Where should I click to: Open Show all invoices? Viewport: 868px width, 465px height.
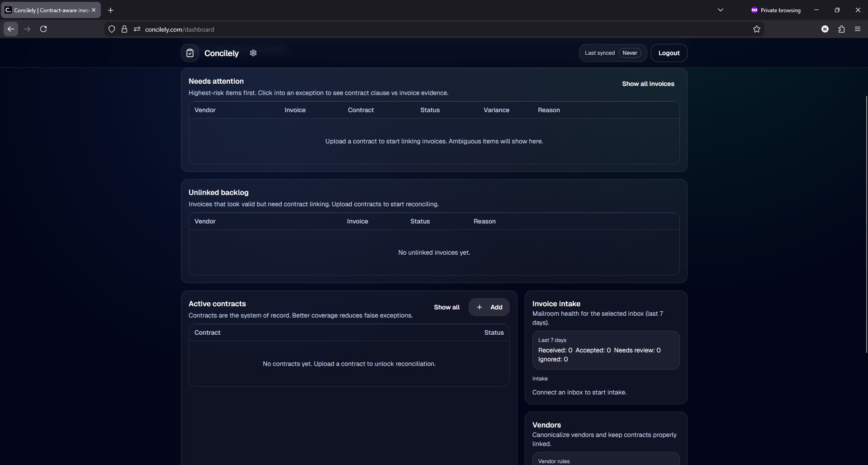coord(648,84)
